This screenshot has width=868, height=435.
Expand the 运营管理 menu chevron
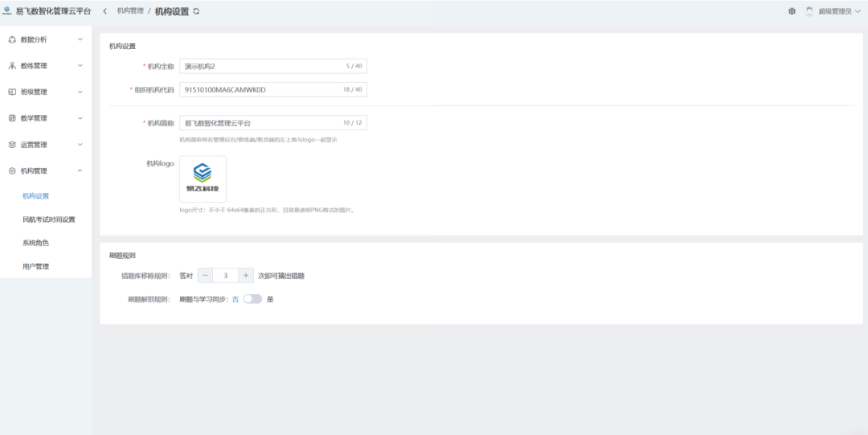[x=80, y=145]
